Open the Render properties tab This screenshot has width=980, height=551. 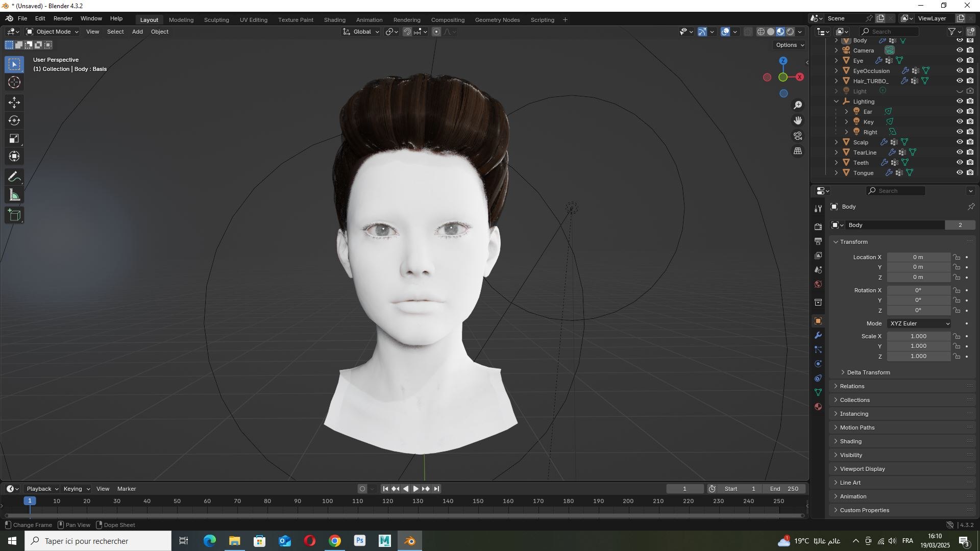tap(818, 227)
